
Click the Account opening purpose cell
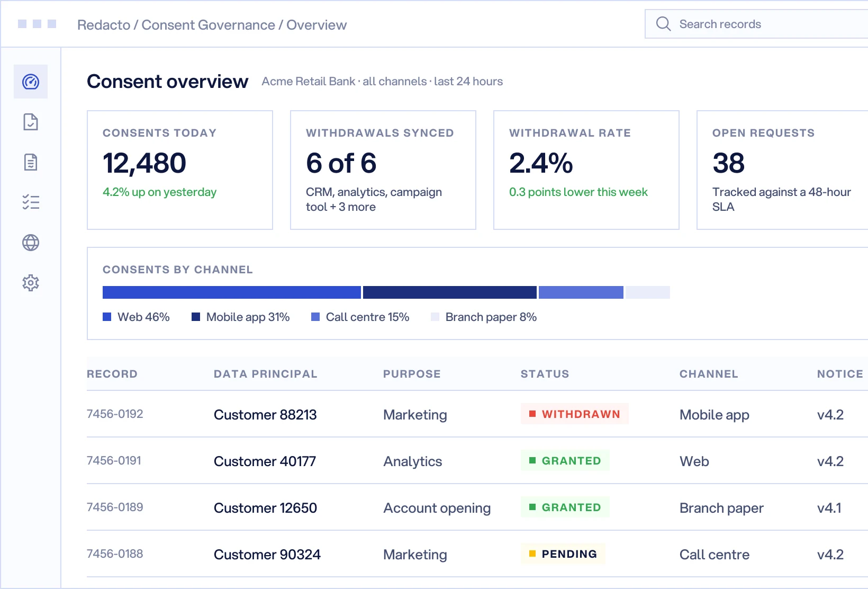(x=437, y=508)
